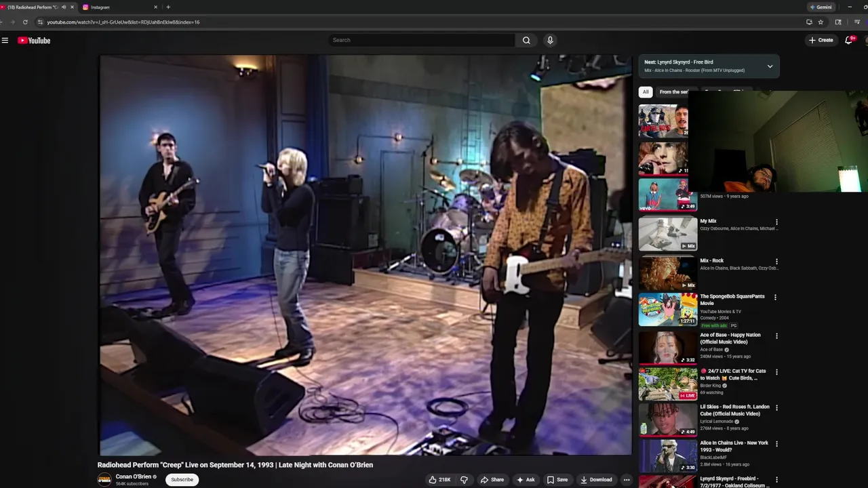Screen dimensions: 868x488
Task: Open the Lil Skies Red Roses thumbnail
Action: 668,420
